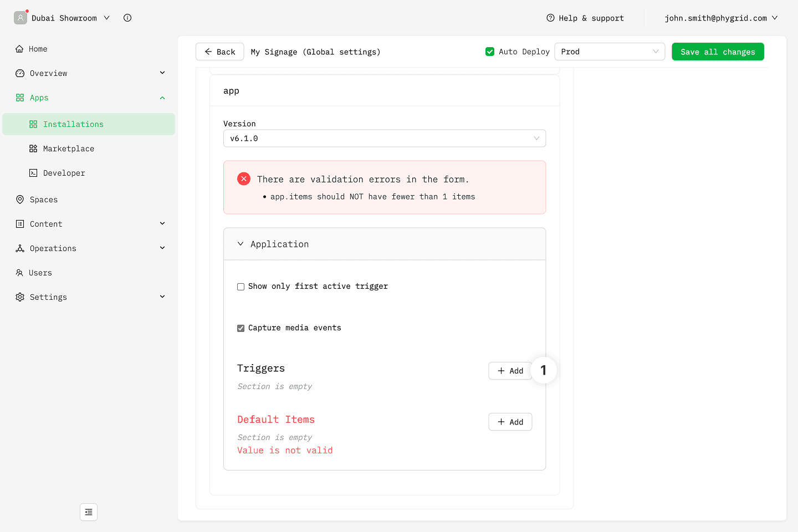Collapse the Application section
Viewport: 798px width, 532px height.
coord(241,244)
